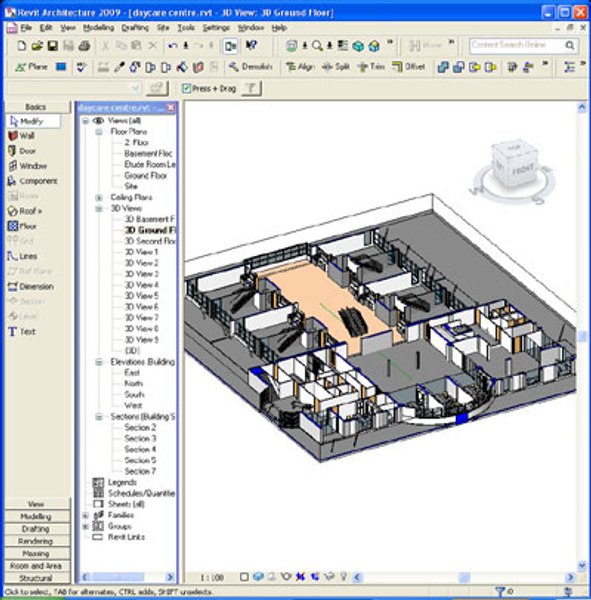Switch to the View design bar tab
Screen dimensions: 591x600
pyautogui.click(x=36, y=504)
